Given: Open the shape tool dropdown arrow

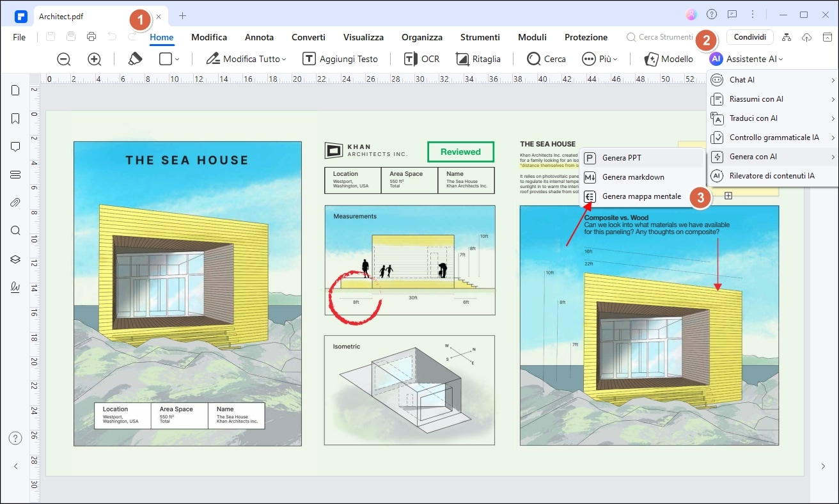Looking at the screenshot, I should tap(177, 59).
